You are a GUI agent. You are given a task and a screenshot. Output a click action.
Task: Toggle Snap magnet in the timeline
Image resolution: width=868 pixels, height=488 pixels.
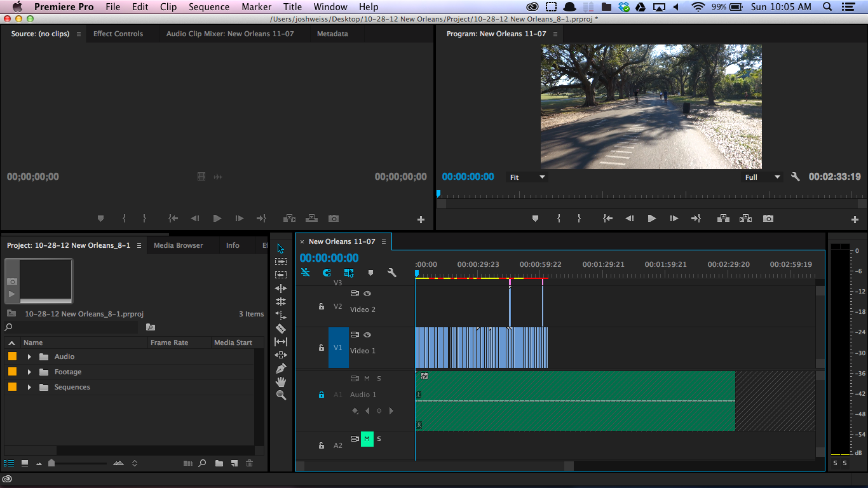[x=327, y=273]
